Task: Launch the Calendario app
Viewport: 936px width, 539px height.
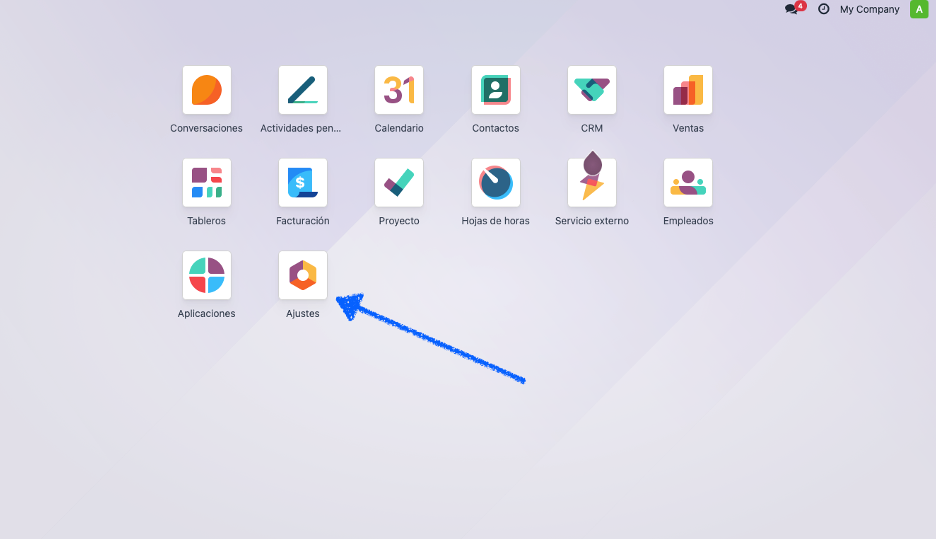Action: click(x=399, y=90)
